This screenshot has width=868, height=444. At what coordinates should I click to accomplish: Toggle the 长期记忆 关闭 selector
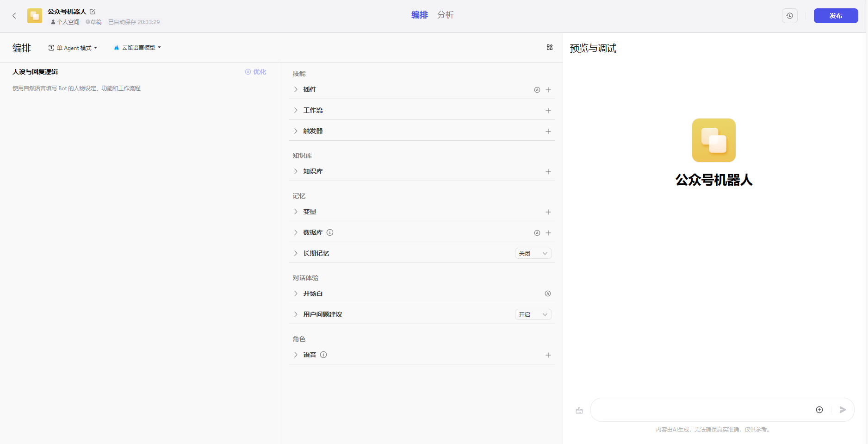click(x=533, y=253)
